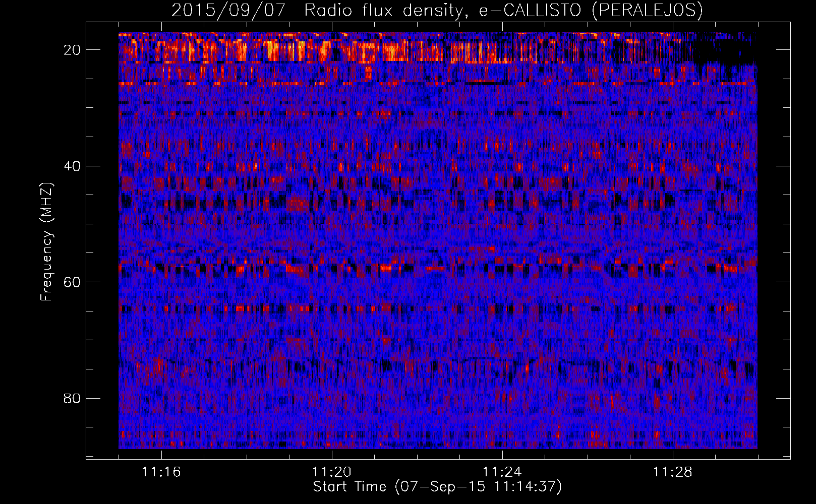Click the 60 MHz frequency tick label
Screen dimensions: 816x504
[x=73, y=282]
